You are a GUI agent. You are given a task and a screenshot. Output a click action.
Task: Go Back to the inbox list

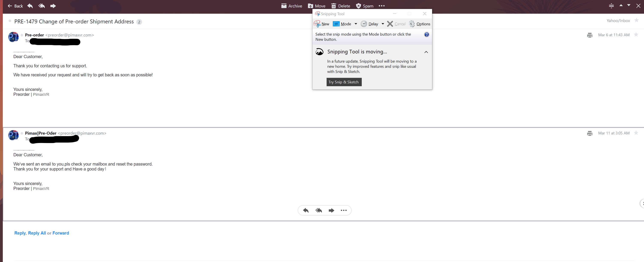(x=15, y=6)
